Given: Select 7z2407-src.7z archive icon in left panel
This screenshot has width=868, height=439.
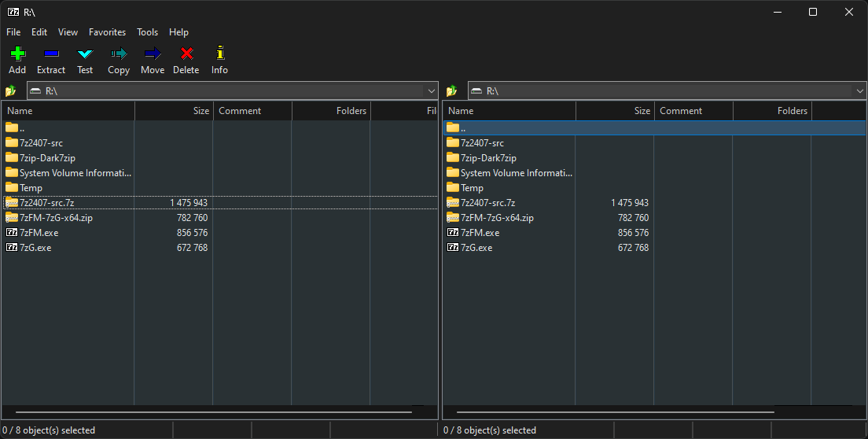Looking at the screenshot, I should (12, 203).
